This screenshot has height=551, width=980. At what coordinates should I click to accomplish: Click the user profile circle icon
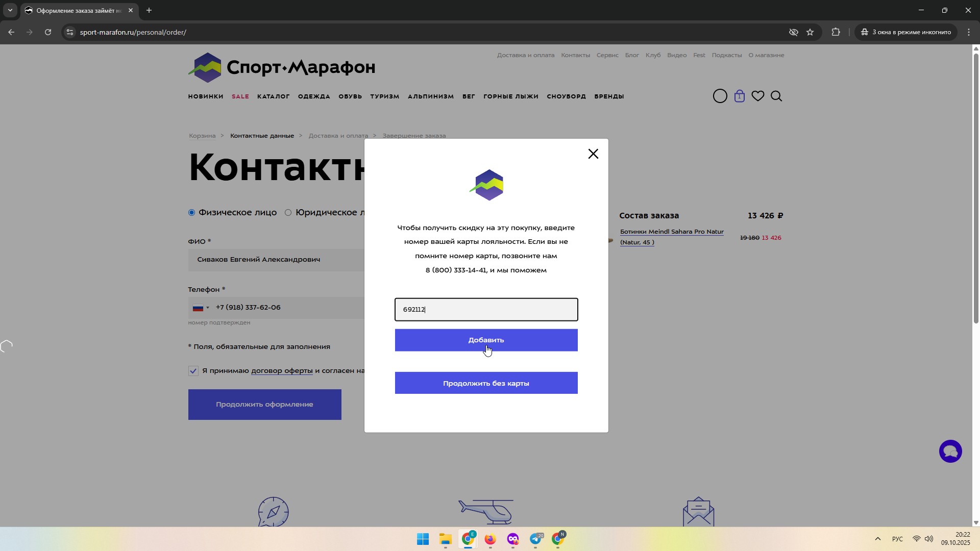pos(720,96)
